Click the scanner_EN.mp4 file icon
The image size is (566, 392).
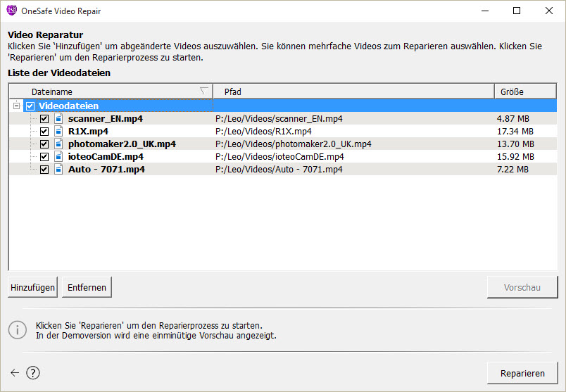pyautogui.click(x=58, y=118)
